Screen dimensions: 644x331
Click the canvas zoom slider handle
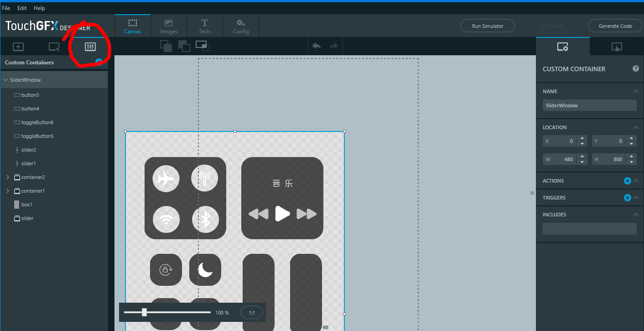[x=145, y=312]
